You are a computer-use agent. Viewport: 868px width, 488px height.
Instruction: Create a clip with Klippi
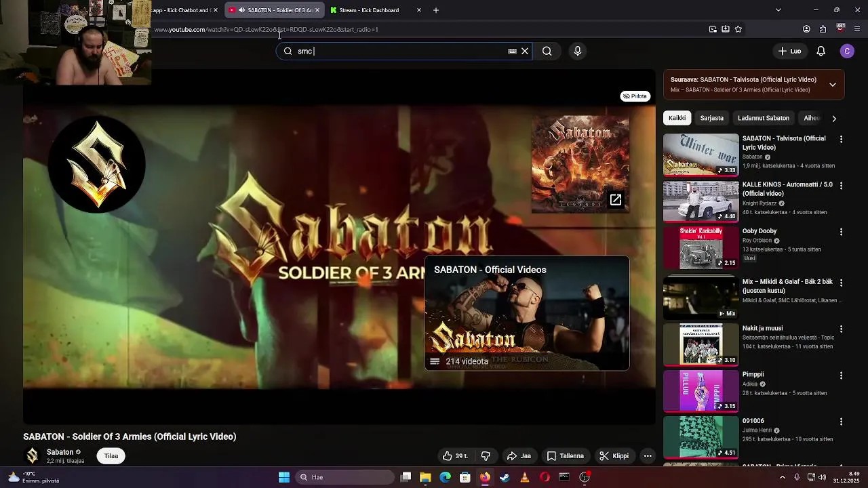614,456
